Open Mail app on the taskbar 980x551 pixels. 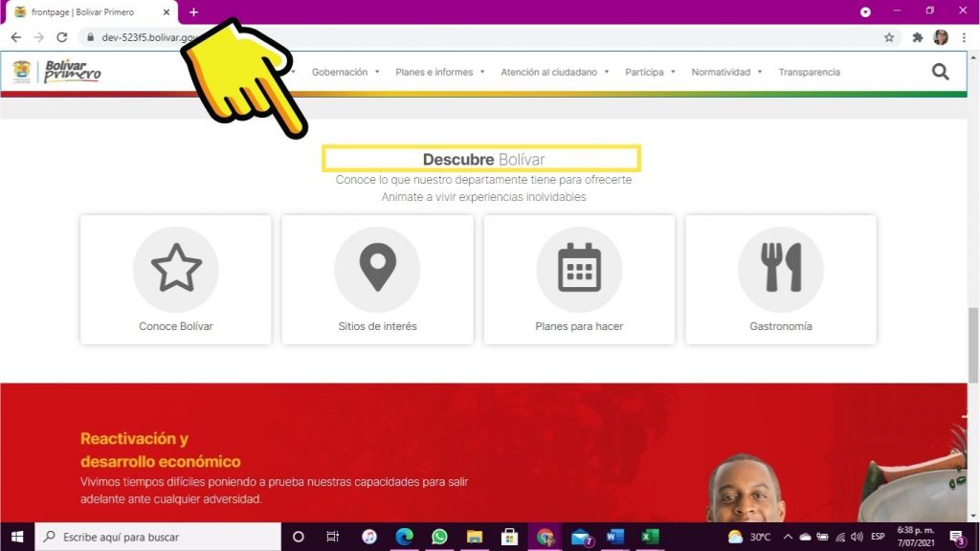tap(581, 538)
